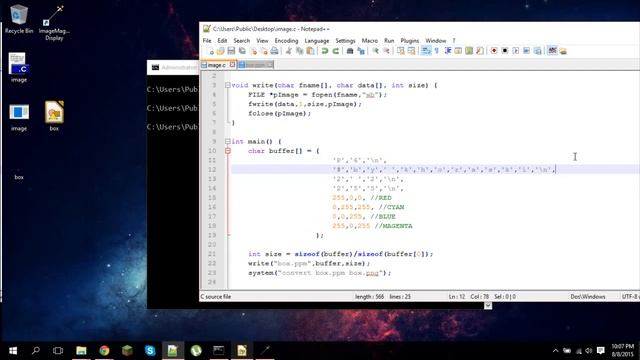Click the 'length : 566' status entry
Viewport: 640px width, 360px height.
tap(369, 297)
